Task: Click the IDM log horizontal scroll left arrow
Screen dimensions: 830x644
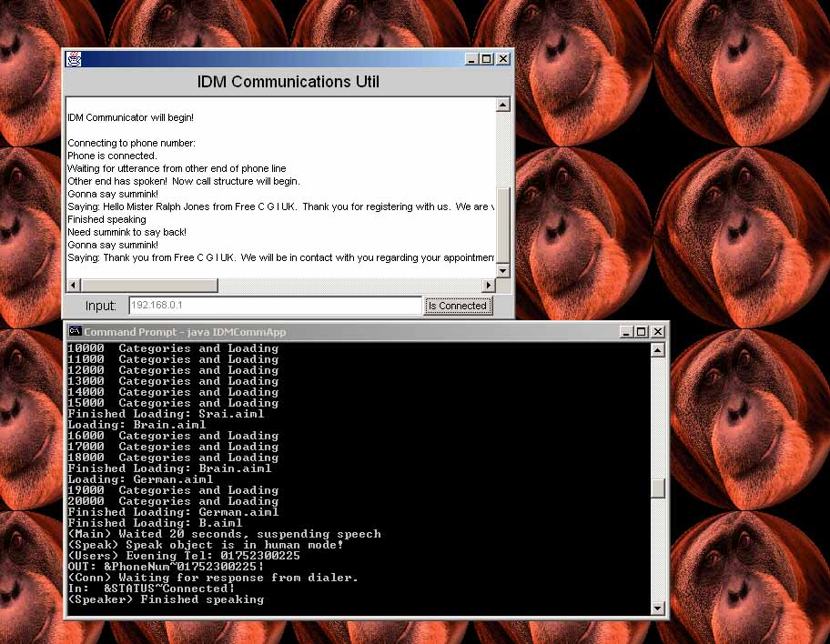Action: (72, 286)
